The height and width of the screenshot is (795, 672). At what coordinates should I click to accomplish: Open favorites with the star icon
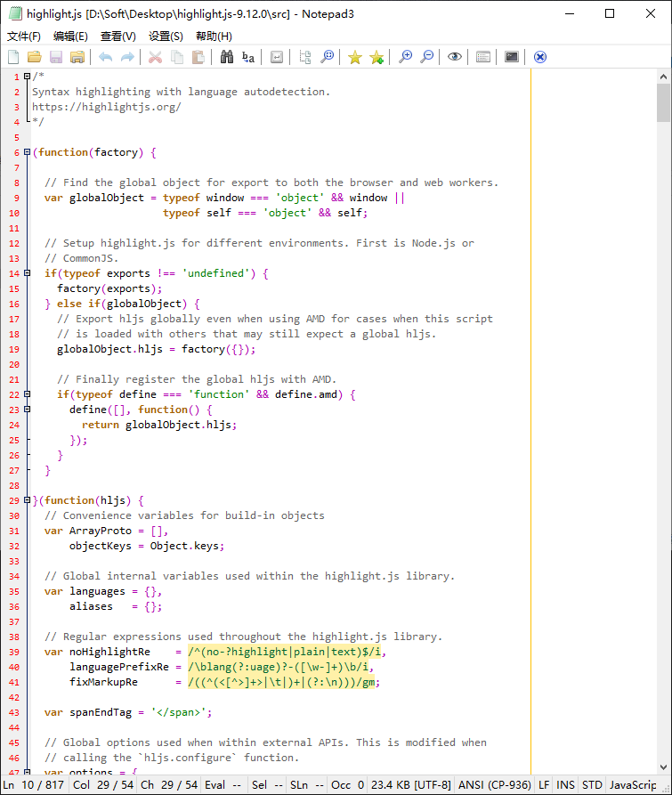(x=355, y=57)
